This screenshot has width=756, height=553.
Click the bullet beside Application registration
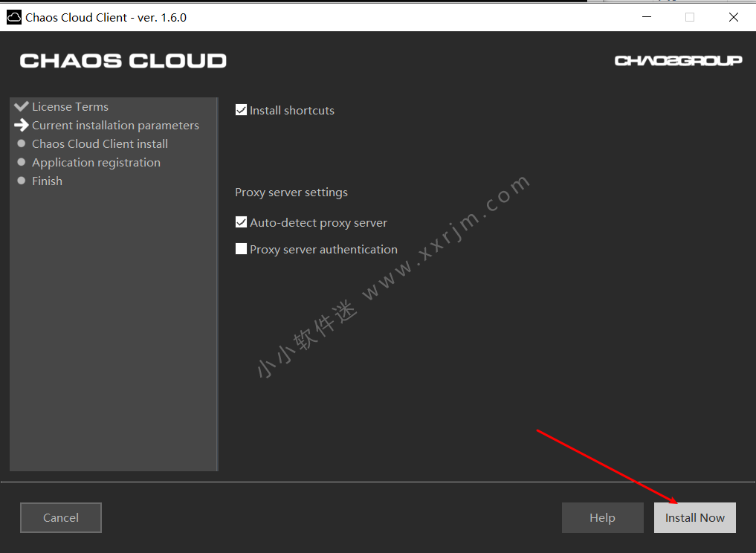point(22,162)
